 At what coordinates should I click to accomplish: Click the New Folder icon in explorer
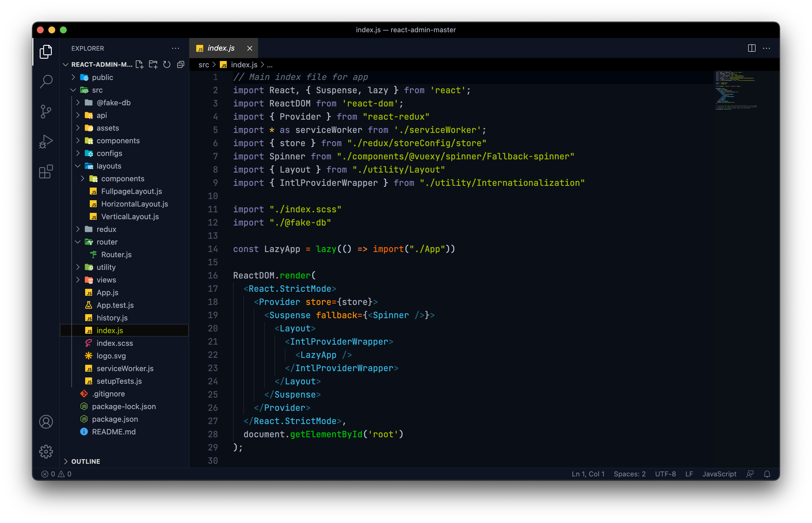153,64
